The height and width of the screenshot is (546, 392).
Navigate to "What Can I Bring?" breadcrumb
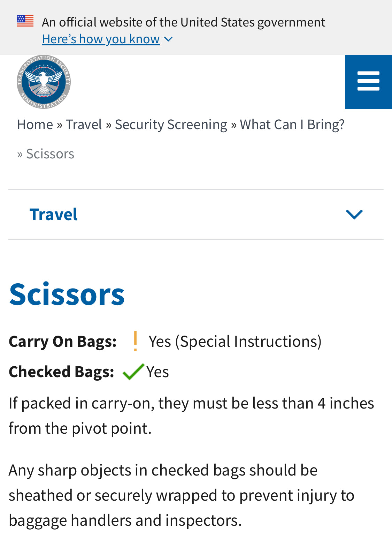click(x=292, y=125)
